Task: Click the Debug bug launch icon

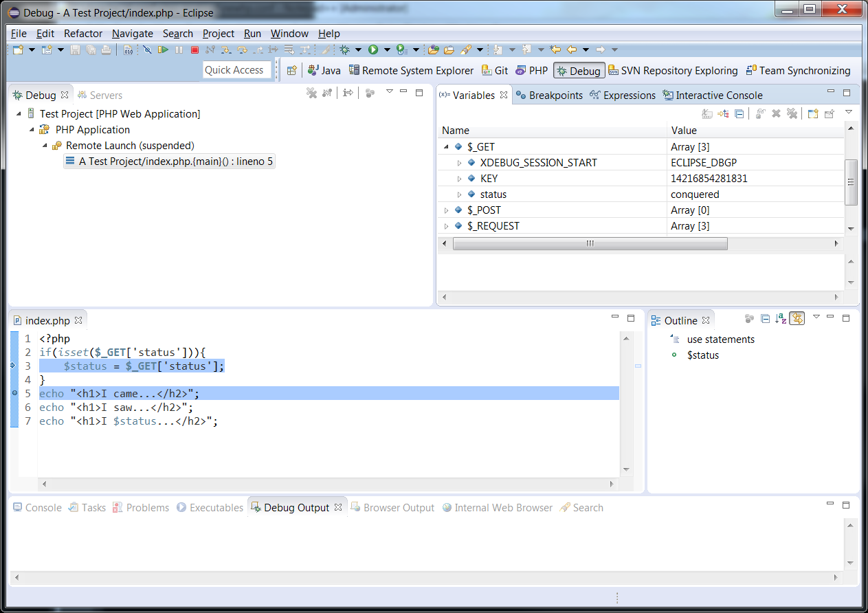Action: (345, 49)
